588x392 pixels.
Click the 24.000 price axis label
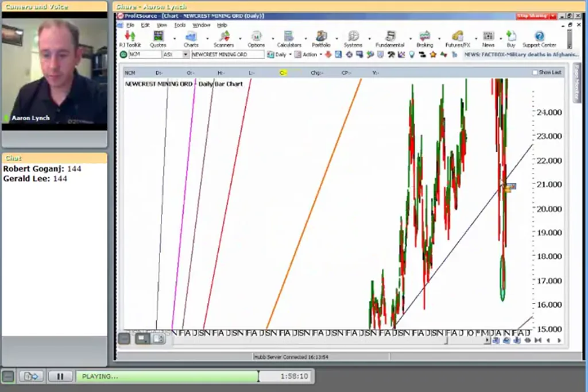pyautogui.click(x=549, y=112)
